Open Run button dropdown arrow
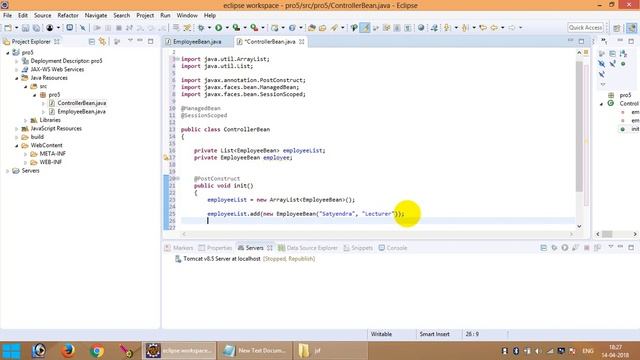The height and width of the screenshot is (360, 640). click(x=227, y=28)
